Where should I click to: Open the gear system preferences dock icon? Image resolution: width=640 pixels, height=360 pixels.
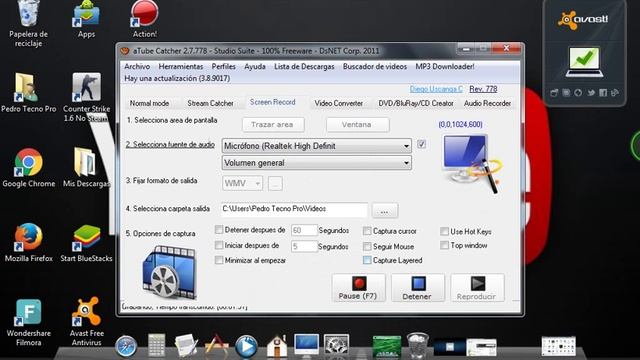click(x=336, y=346)
